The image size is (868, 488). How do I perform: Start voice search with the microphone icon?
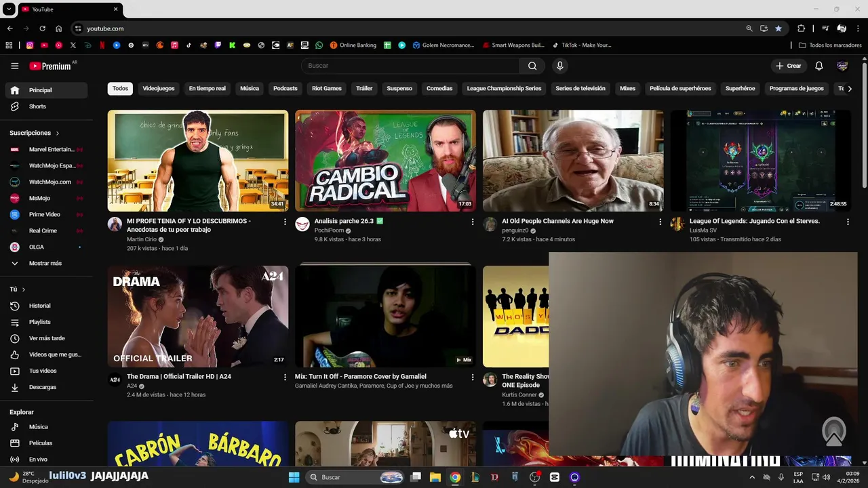559,66
